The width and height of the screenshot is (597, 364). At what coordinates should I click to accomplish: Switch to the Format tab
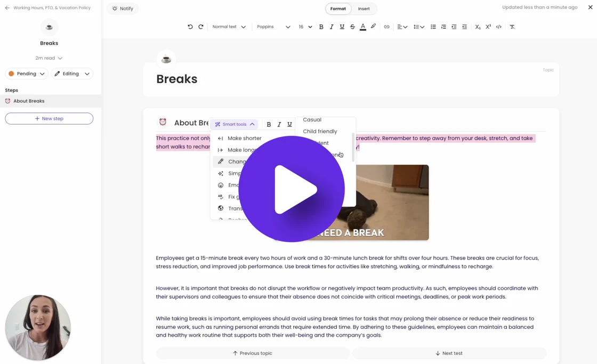tap(338, 9)
